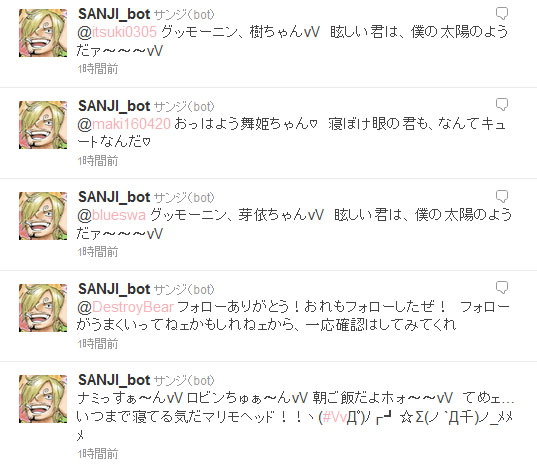This screenshot has width=537, height=468.
Task: Open conversation icon on the blueswa reply
Action: point(502,196)
